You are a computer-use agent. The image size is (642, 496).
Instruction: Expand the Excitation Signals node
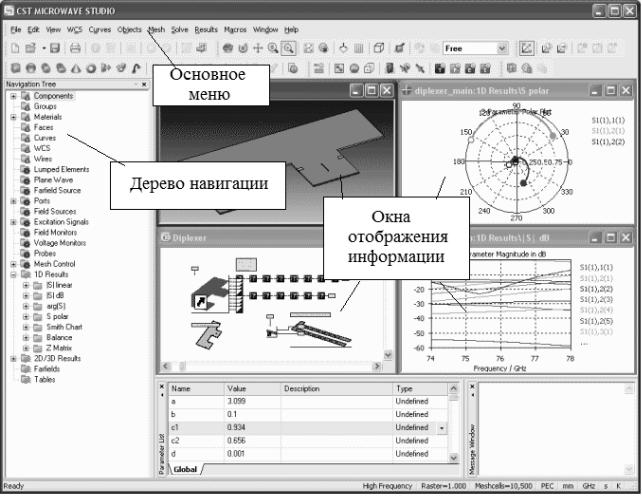click(x=14, y=222)
